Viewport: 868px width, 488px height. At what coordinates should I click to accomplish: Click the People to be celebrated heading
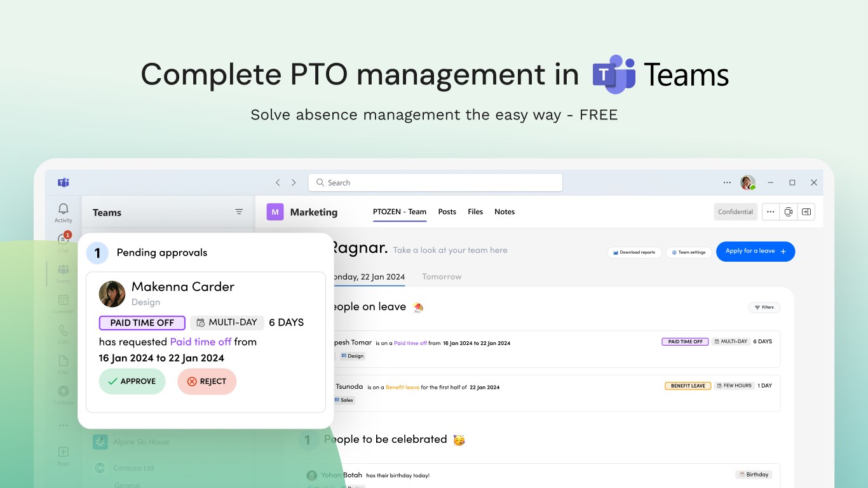coord(386,440)
